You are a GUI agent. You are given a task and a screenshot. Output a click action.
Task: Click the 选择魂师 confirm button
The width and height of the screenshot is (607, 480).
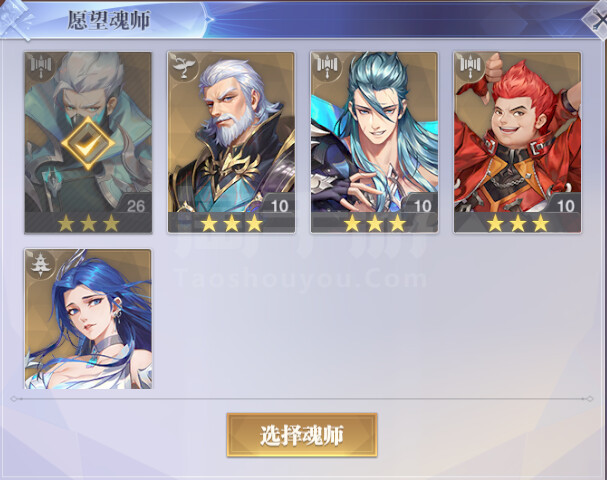[302, 435]
